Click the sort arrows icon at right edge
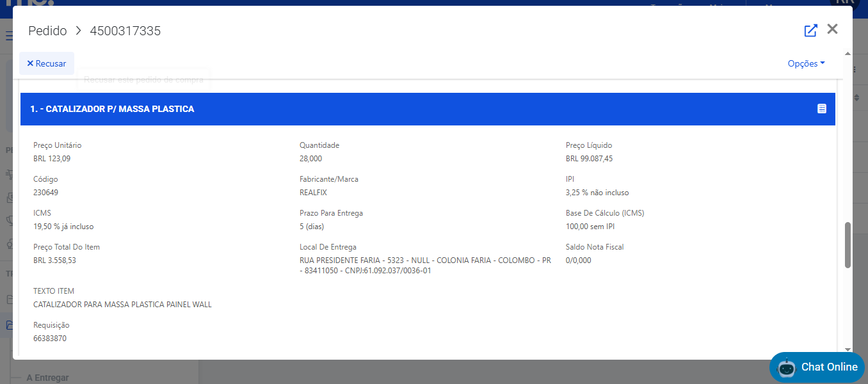The width and height of the screenshot is (868, 384). pyautogui.click(x=857, y=97)
